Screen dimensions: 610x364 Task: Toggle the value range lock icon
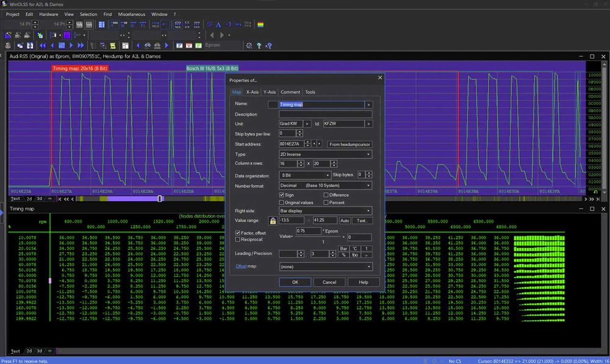(273, 221)
